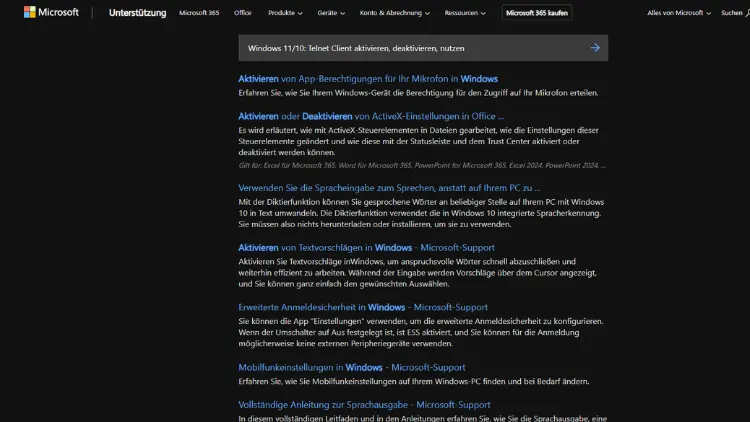Open Vollständige Anleitung zur Sprachausgabe result
Viewport: 750px width, 422px height.
pos(364,405)
